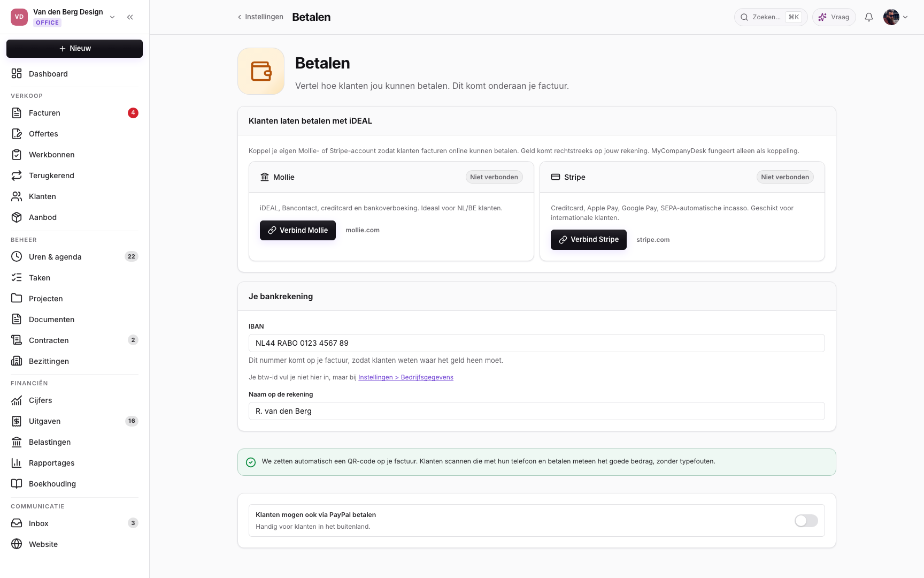Screen dimensions: 924x578
Task: Click the Naam op de rekening field
Action: [x=537, y=411]
